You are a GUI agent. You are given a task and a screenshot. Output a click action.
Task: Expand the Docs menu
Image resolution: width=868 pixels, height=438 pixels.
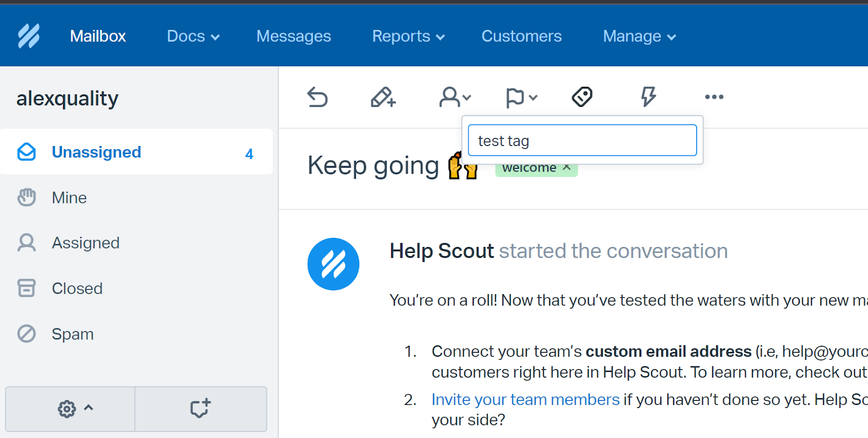193,36
